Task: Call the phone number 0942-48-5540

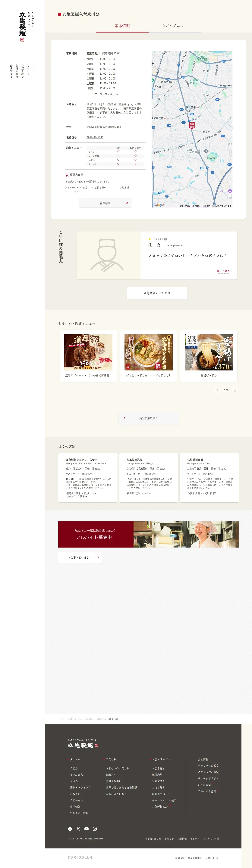Action: coord(95,137)
